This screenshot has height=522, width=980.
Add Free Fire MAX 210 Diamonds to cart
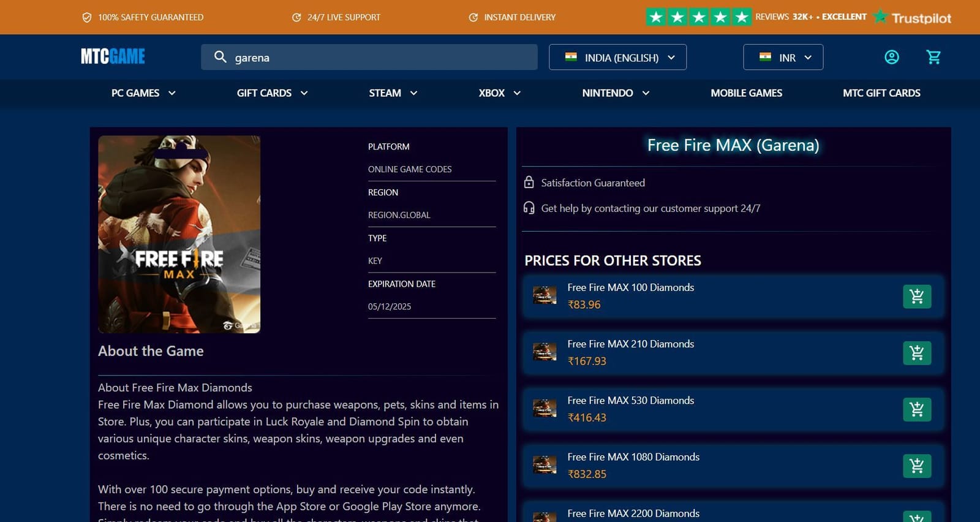pyautogui.click(x=916, y=353)
